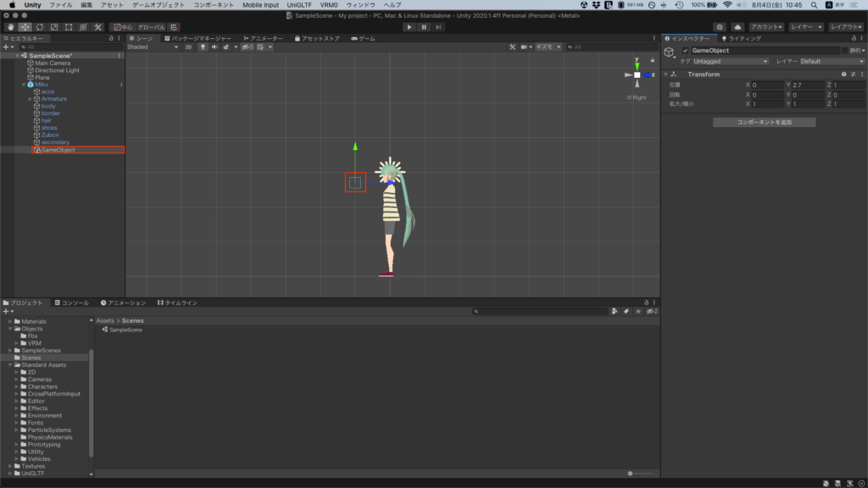
Task: Uncheck the GameObject active checkbox
Action: (x=686, y=51)
